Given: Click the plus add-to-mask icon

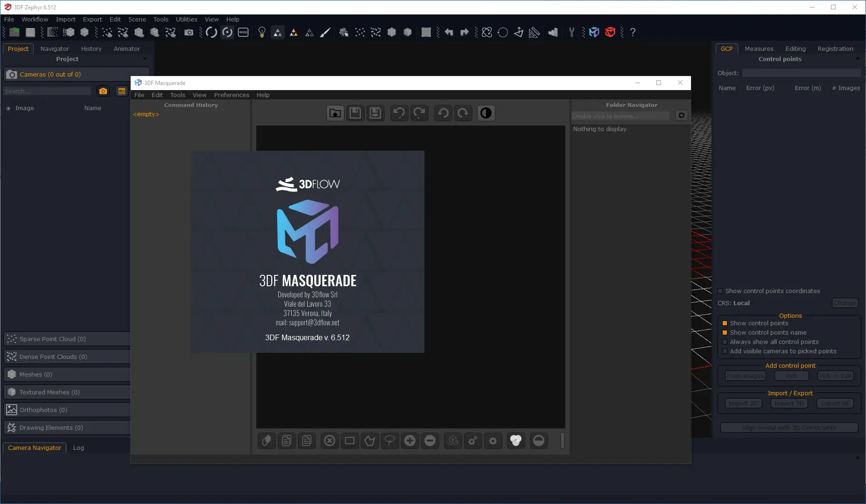Looking at the screenshot, I should point(410,441).
